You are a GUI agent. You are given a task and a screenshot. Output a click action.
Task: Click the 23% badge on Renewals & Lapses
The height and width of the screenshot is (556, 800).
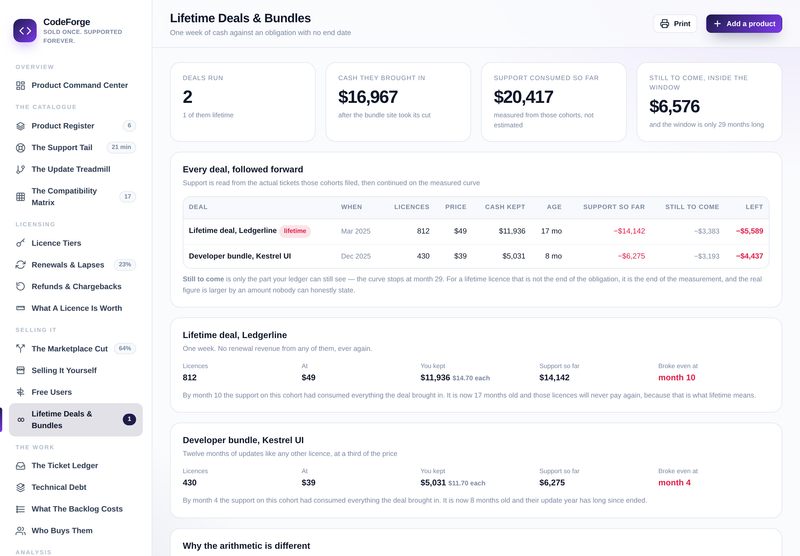click(124, 265)
